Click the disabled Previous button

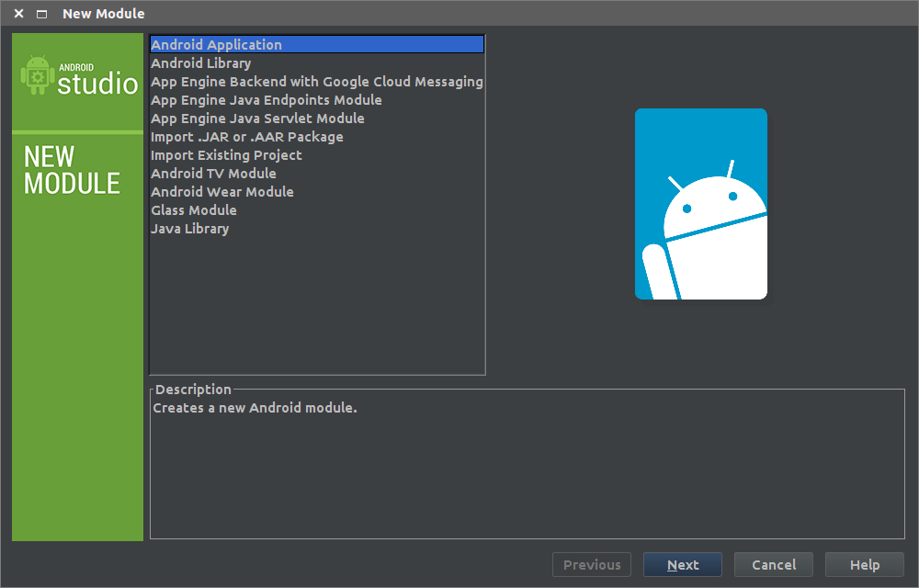[592, 565]
